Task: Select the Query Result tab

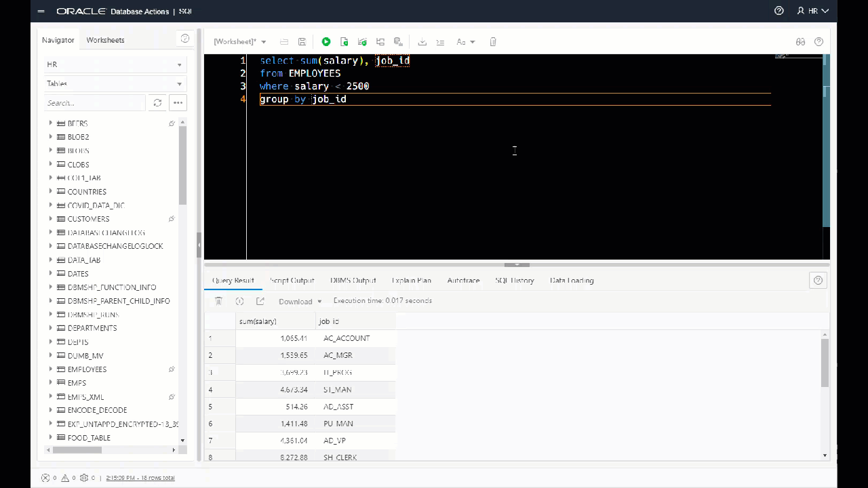Action: point(233,281)
